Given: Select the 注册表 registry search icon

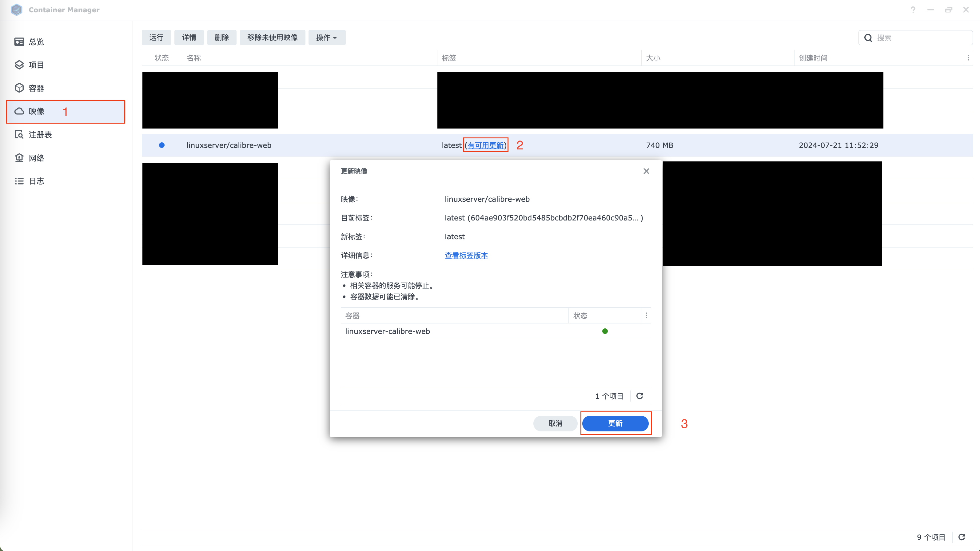Looking at the screenshot, I should click(19, 135).
